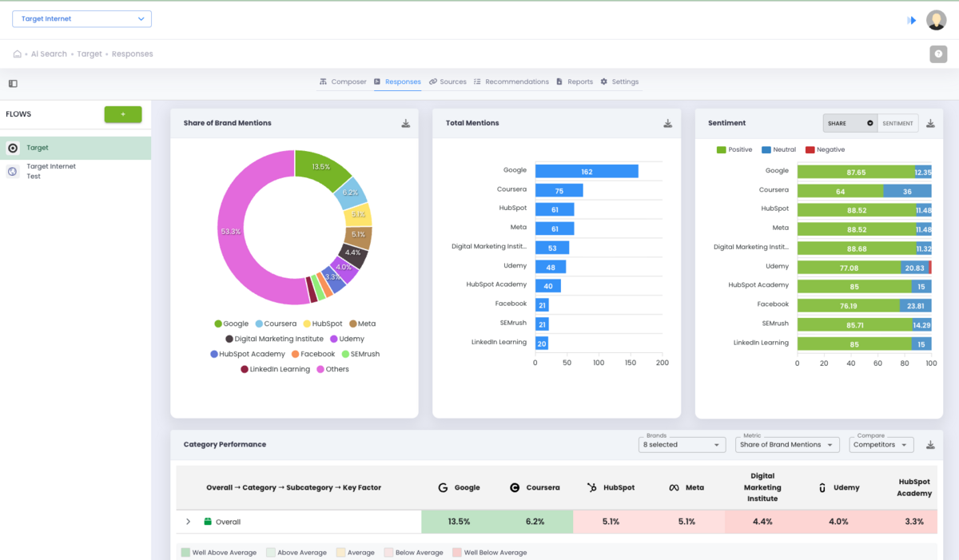Toggle Others in donut chart legend
959x560 pixels.
pyautogui.click(x=333, y=369)
